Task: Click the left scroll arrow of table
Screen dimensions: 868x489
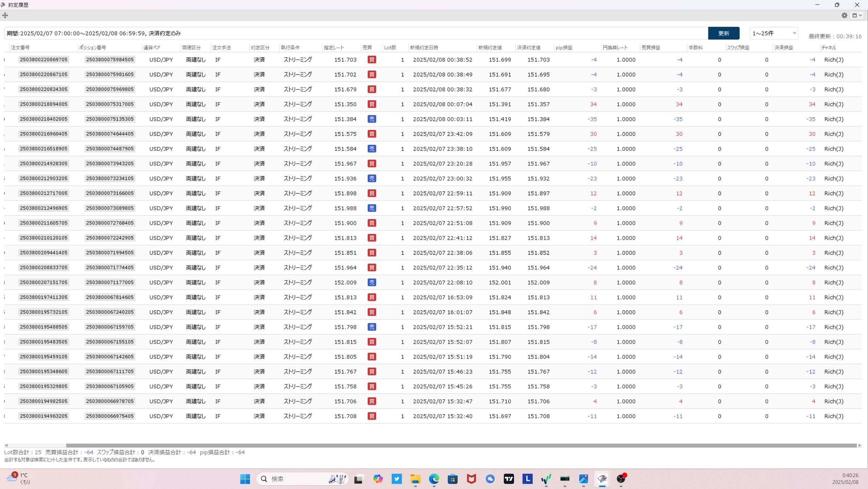Action: (6, 445)
